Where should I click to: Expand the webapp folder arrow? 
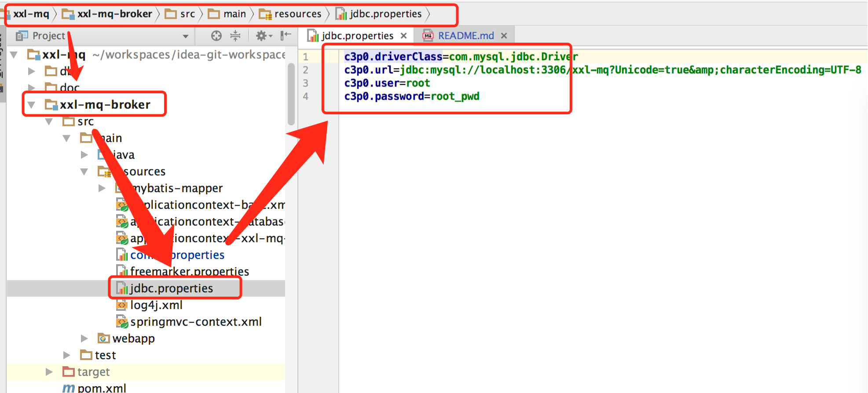[84, 338]
